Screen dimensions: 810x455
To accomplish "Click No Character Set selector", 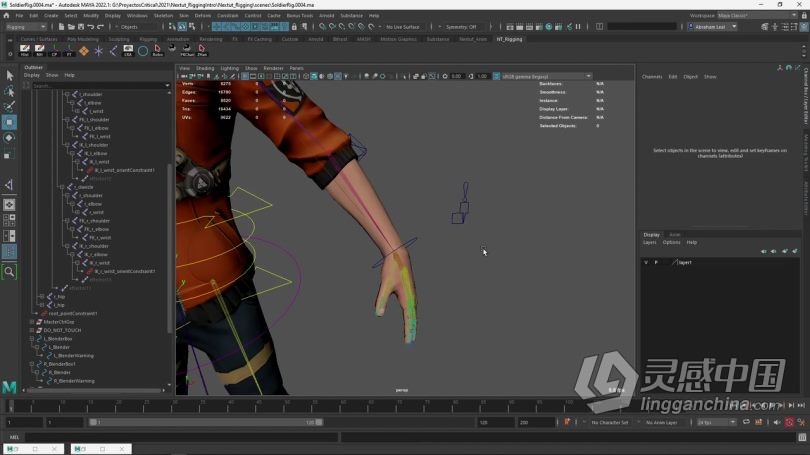I will click(610, 422).
